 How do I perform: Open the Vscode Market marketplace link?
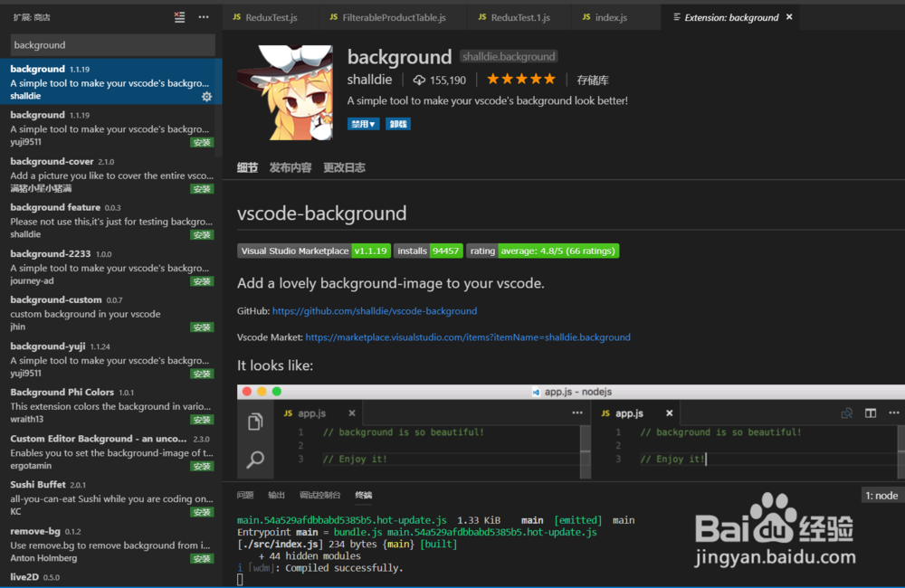468,337
